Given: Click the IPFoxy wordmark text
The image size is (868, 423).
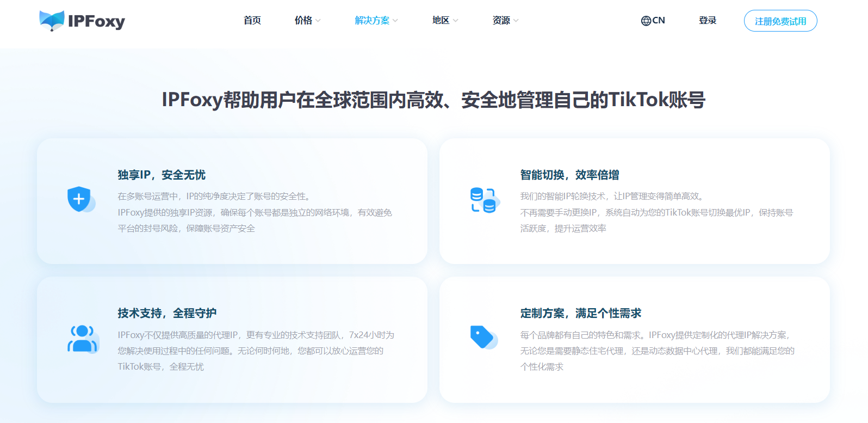Looking at the screenshot, I should (96, 22).
